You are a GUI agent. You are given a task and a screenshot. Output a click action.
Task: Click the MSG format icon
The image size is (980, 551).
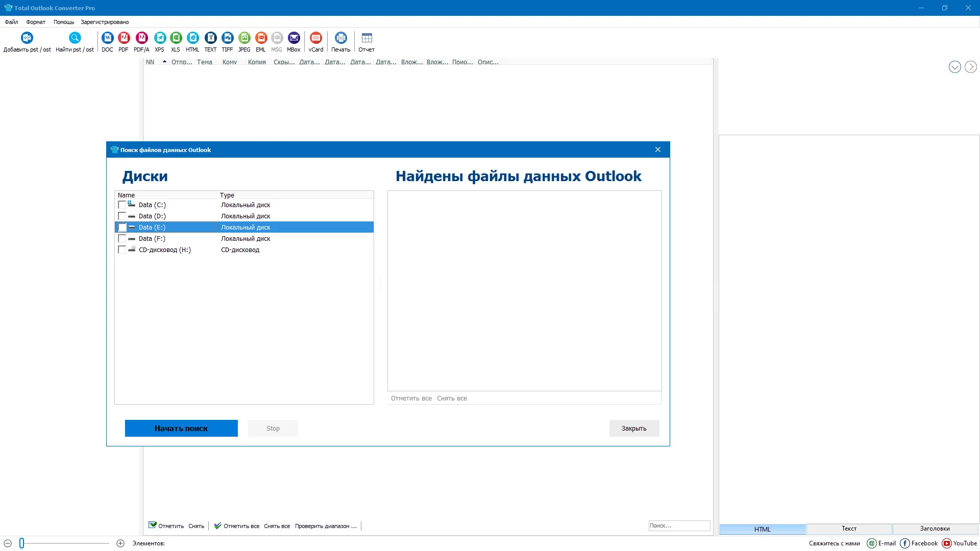point(277,38)
